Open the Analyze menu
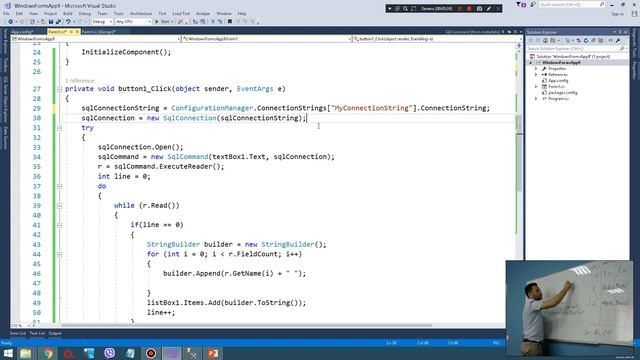Viewport: 640px width, 360px height. point(203,13)
